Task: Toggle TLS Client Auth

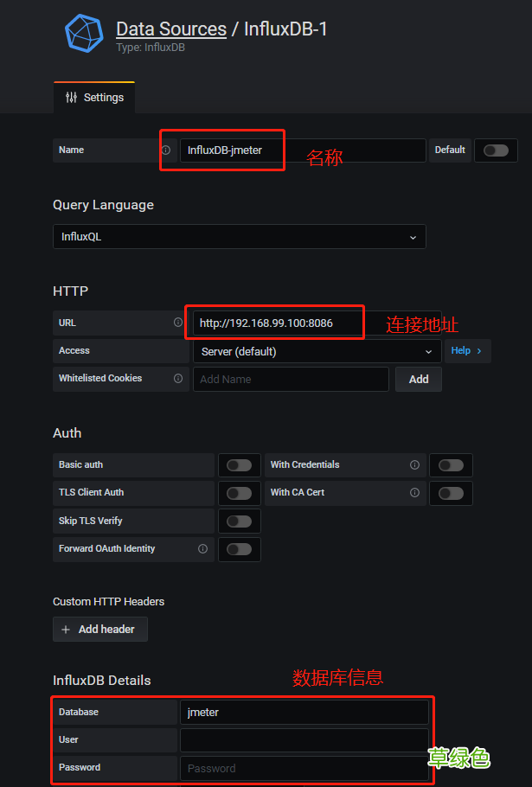Action: tap(239, 493)
